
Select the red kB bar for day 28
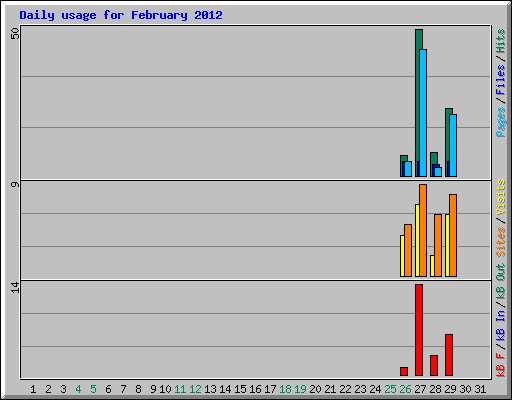pos(434,366)
